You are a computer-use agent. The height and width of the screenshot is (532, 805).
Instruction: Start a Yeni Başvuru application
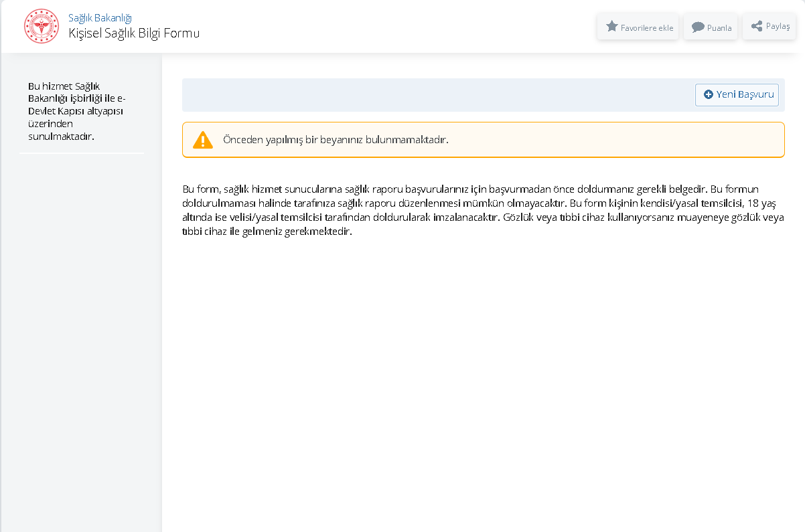tap(737, 94)
